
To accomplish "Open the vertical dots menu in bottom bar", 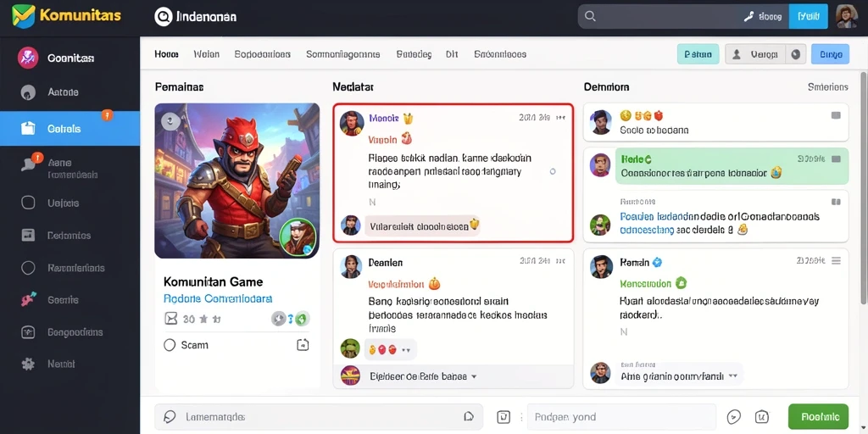I will click(520, 417).
